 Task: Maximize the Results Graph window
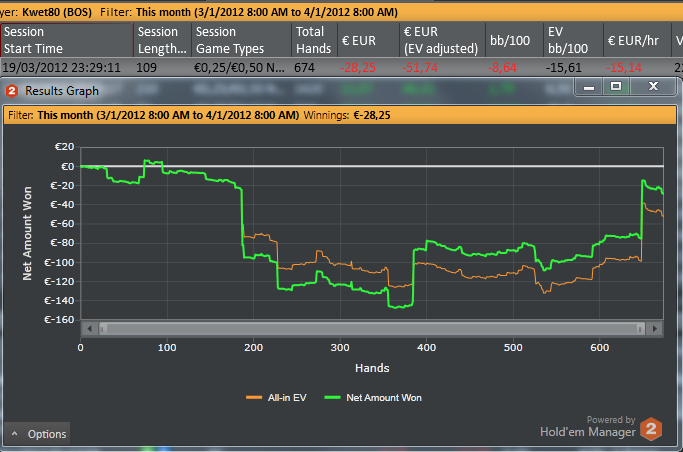tap(616, 86)
